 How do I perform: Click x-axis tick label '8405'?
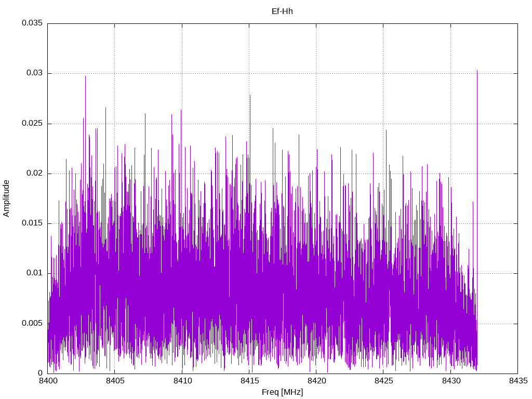click(x=115, y=381)
